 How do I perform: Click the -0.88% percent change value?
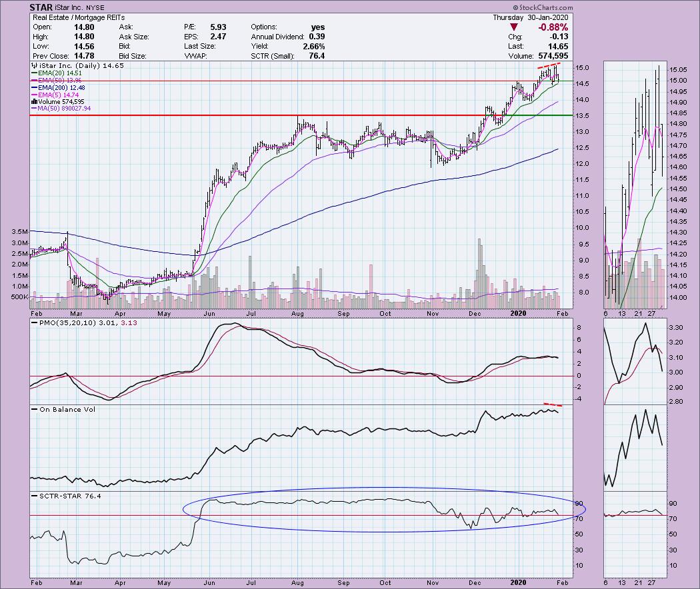[x=553, y=27]
